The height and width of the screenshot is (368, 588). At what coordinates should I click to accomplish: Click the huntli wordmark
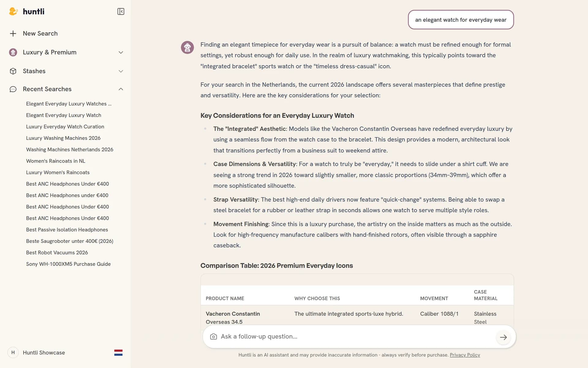tap(34, 12)
